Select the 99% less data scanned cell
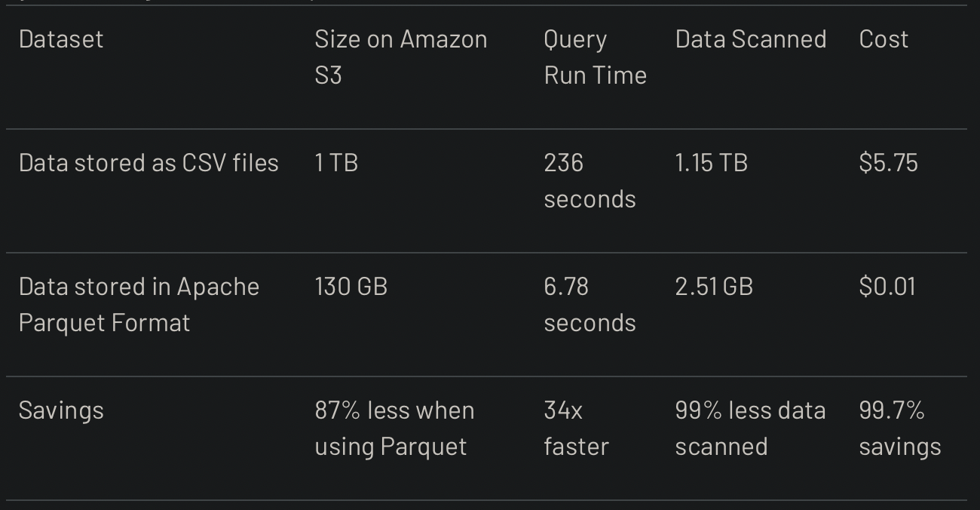The width and height of the screenshot is (980, 510). pos(750,429)
